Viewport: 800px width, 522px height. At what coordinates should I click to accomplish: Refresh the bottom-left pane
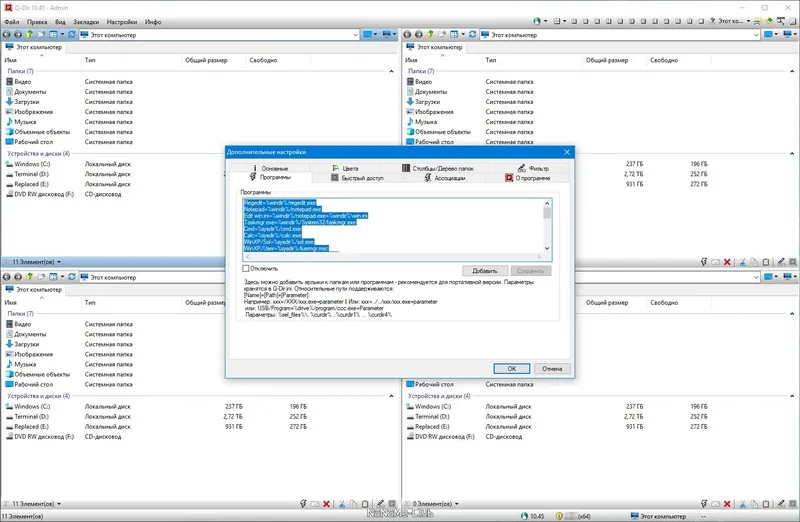tap(72, 277)
